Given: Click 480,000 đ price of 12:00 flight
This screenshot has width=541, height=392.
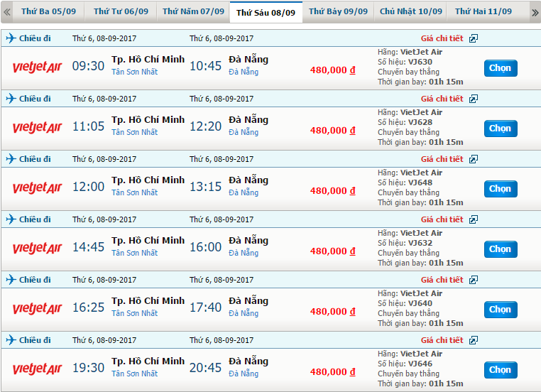Looking at the screenshot, I should coord(332,191).
